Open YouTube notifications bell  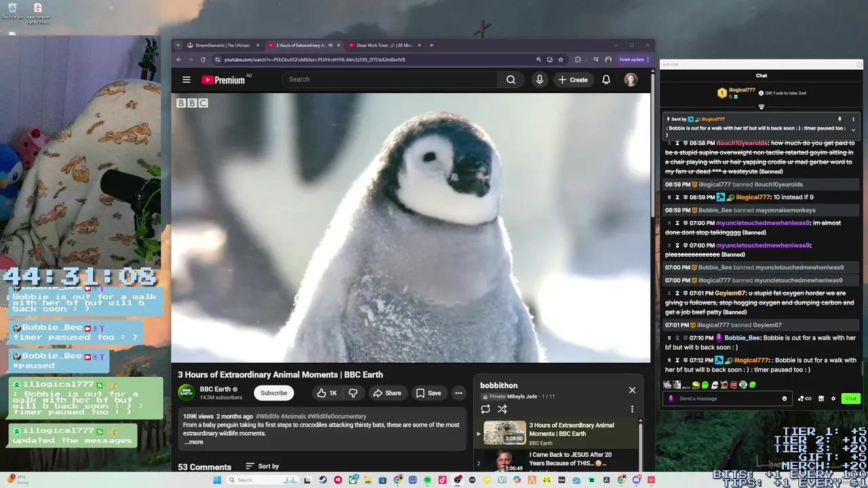pyautogui.click(x=606, y=79)
